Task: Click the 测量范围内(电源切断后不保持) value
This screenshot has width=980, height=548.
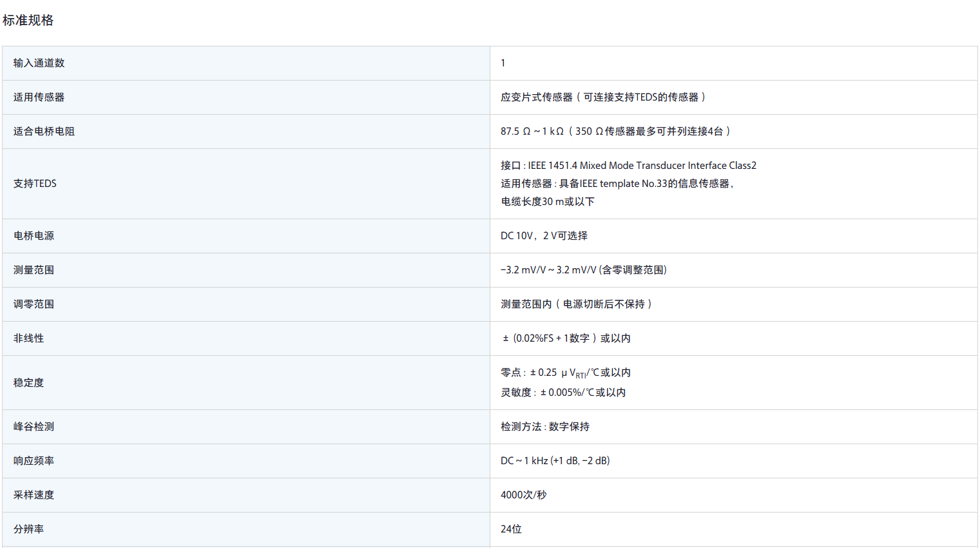Action: [577, 304]
